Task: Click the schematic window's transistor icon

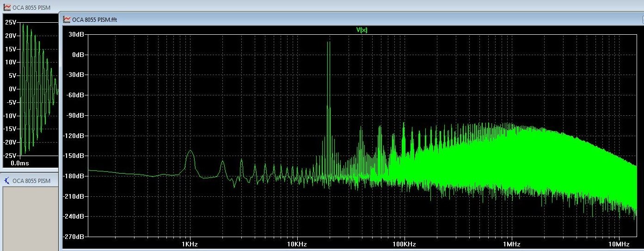Action: click(7, 181)
